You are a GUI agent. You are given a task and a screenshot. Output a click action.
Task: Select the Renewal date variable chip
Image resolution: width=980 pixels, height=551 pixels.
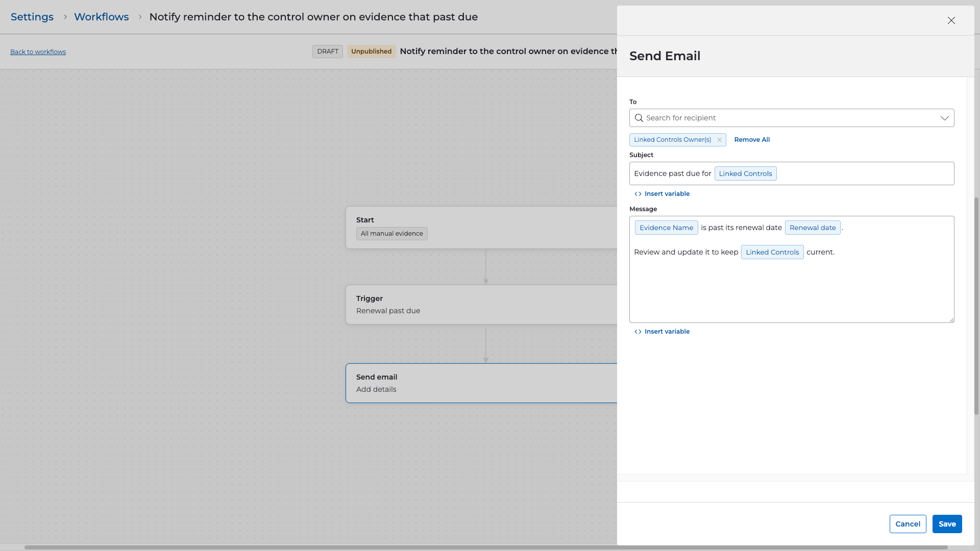click(812, 228)
